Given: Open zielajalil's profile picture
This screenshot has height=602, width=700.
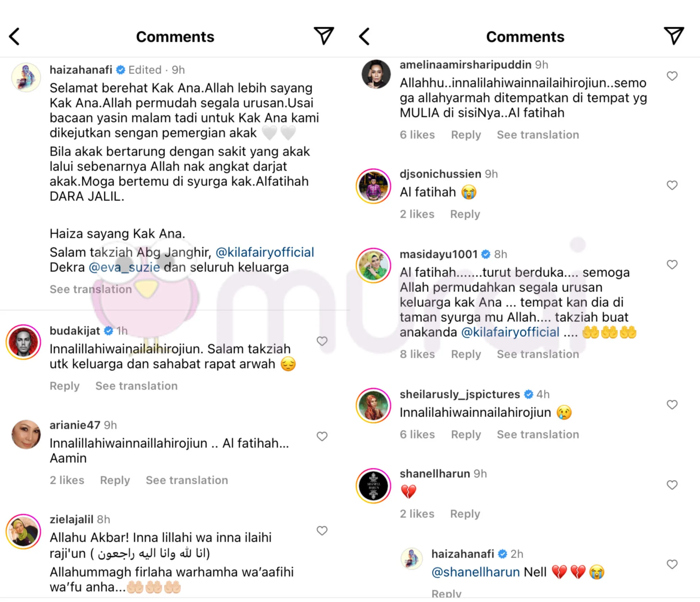Looking at the screenshot, I should pos(23,532).
